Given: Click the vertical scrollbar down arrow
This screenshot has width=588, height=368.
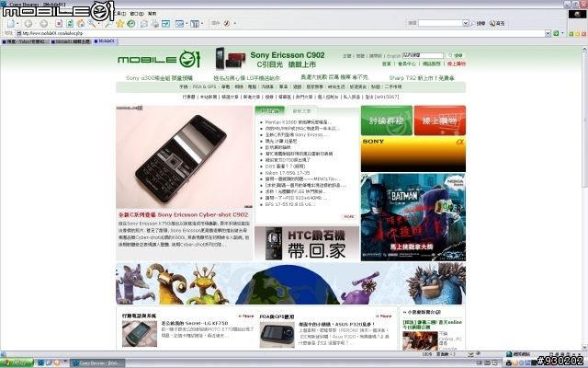Looking at the screenshot, I should pos(584,348).
